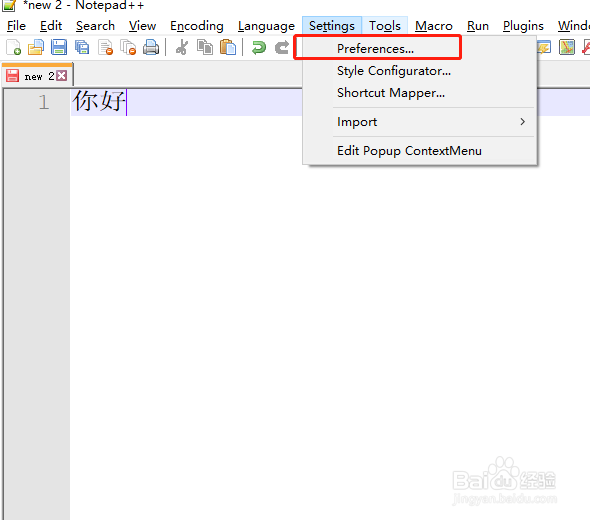
Task: Cut selection with the scissors icon
Action: point(182,47)
